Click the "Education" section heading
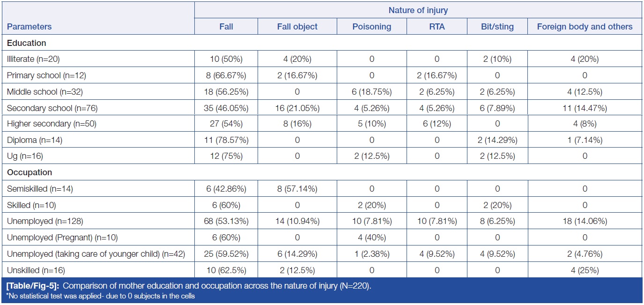Image resolution: width=644 pixels, height=305 pixels. pos(26,43)
